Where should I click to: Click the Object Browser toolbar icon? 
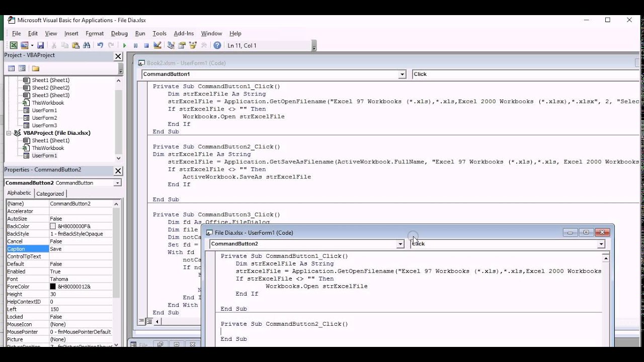tap(193, 45)
